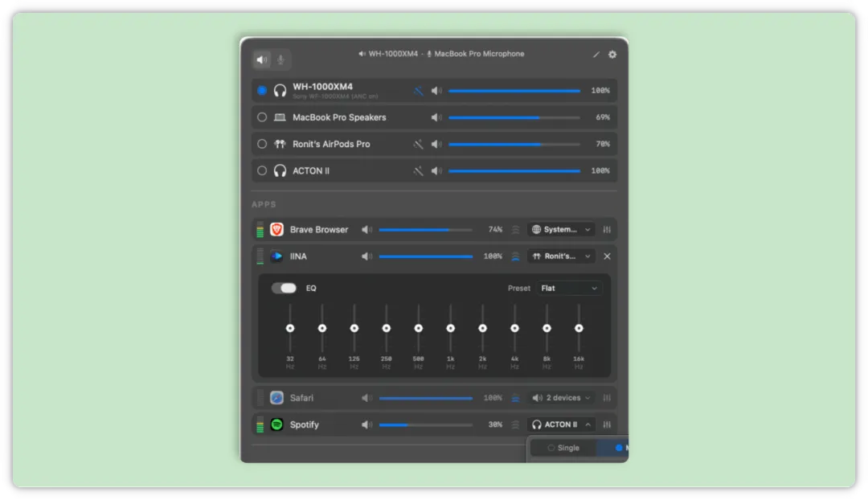868x500 pixels.
Task: Click the Spotify app icon
Action: point(276,424)
